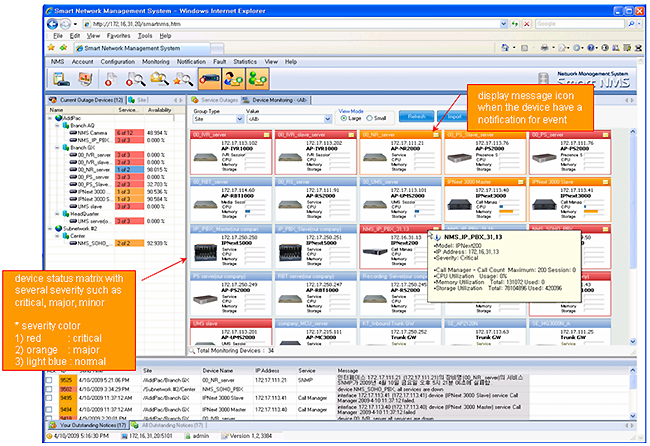
Task: Select the Small view mode radio button
Action: tap(369, 118)
